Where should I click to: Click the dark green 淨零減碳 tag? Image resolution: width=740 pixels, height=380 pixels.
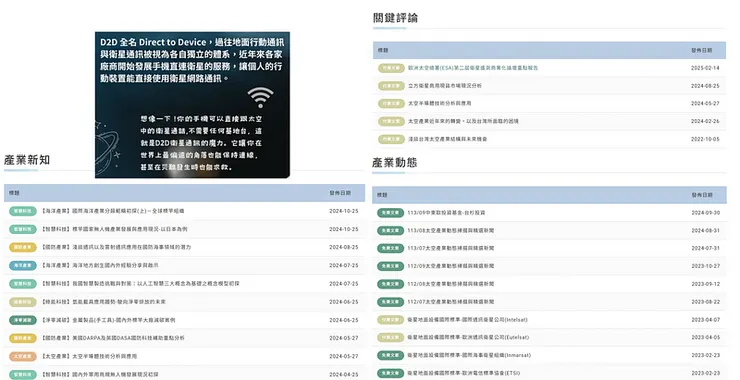23,320
